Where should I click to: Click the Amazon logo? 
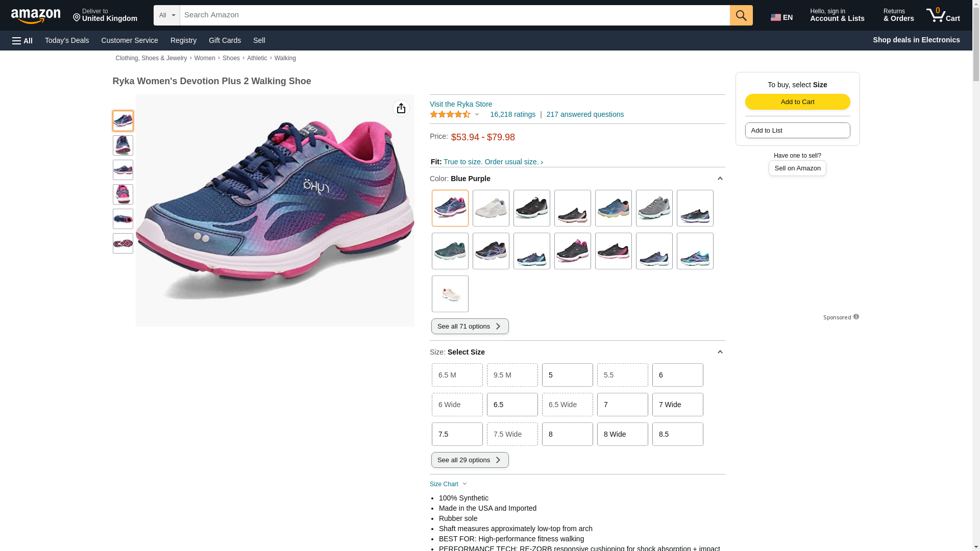click(x=36, y=16)
